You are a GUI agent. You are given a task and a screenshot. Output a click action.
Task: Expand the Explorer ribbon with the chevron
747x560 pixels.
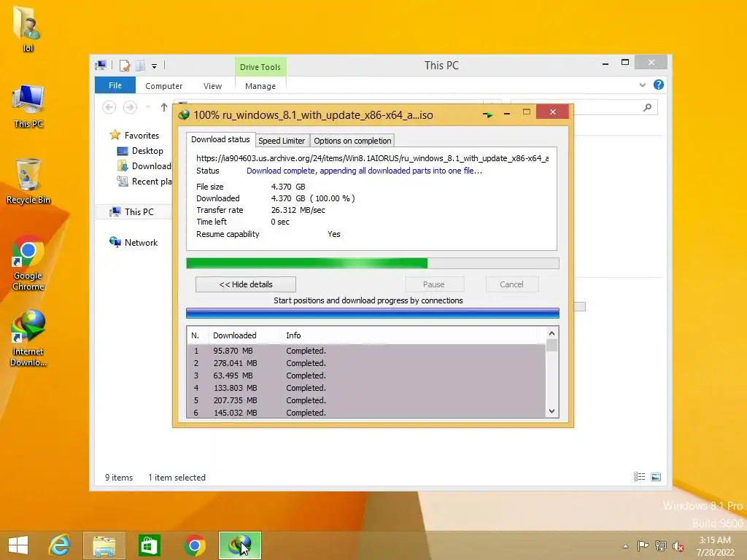[x=642, y=85]
